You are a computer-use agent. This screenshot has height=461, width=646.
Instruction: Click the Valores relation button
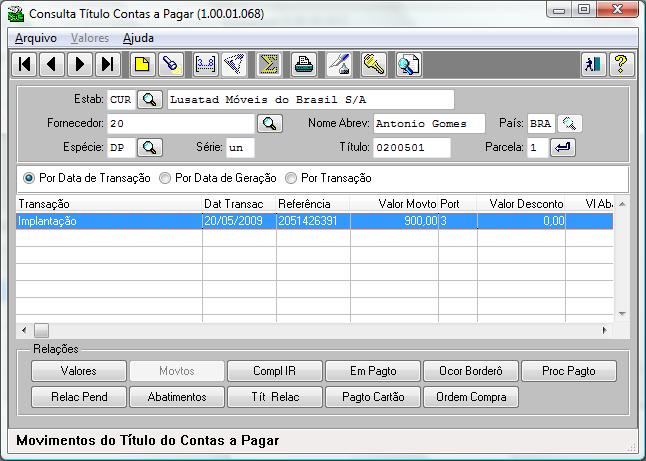[79, 371]
